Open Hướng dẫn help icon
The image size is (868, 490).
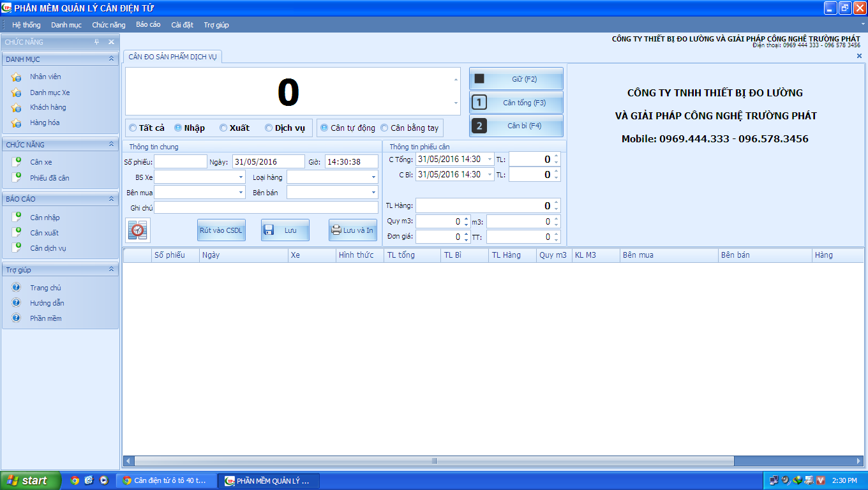point(17,303)
